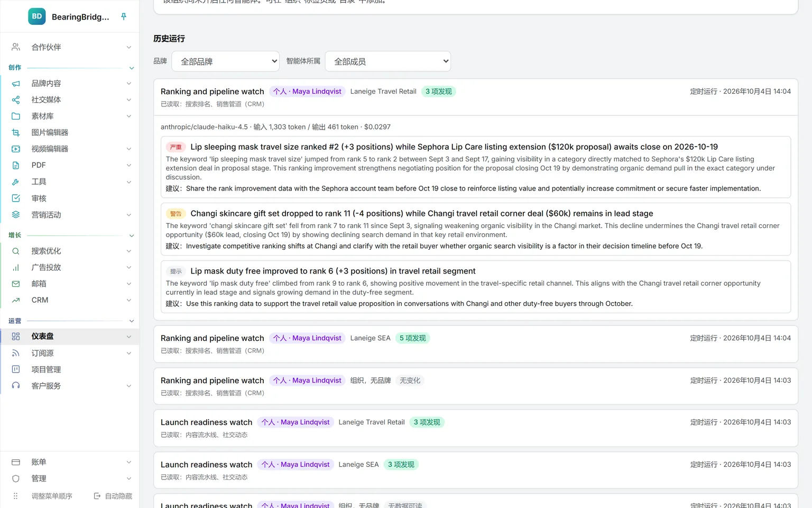Open the 审核 menu item

[x=70, y=198]
